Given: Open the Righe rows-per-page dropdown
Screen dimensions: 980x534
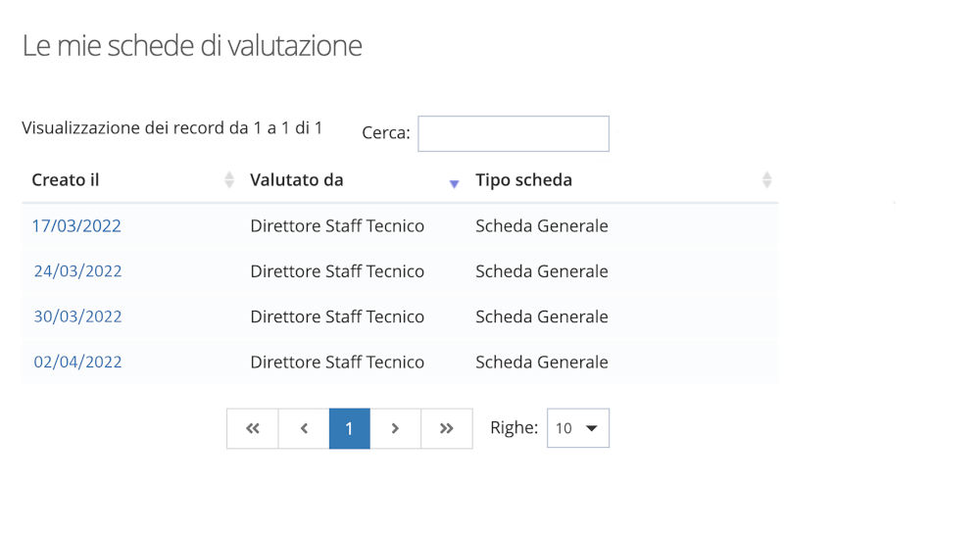Looking at the screenshot, I should [x=577, y=428].
